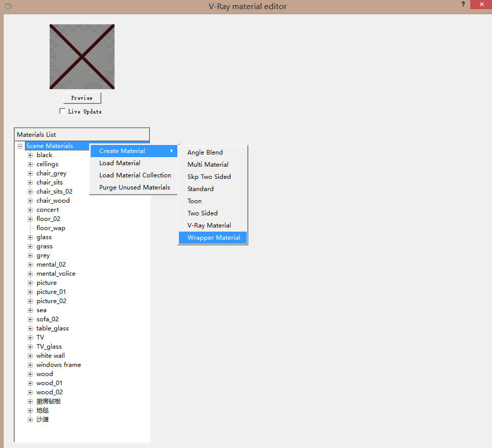Select the wood_01 material
492x448 pixels.
49,383
